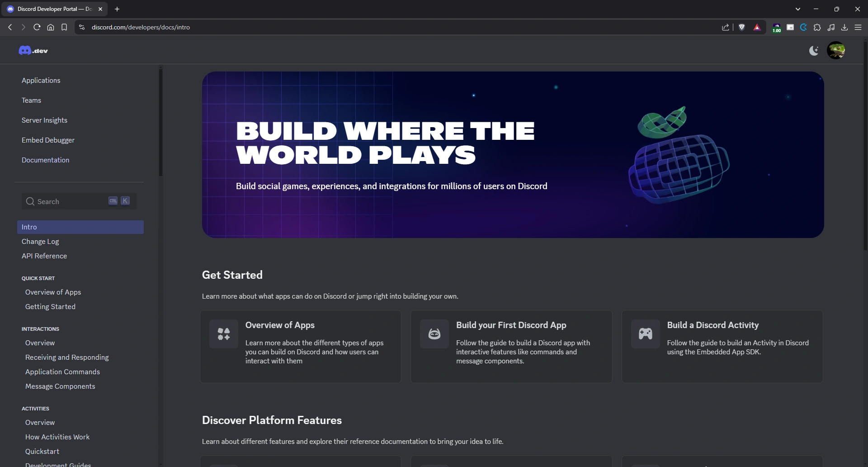Open the Brave Rewards triangle icon
This screenshot has height=467, width=868.
coord(757,27)
